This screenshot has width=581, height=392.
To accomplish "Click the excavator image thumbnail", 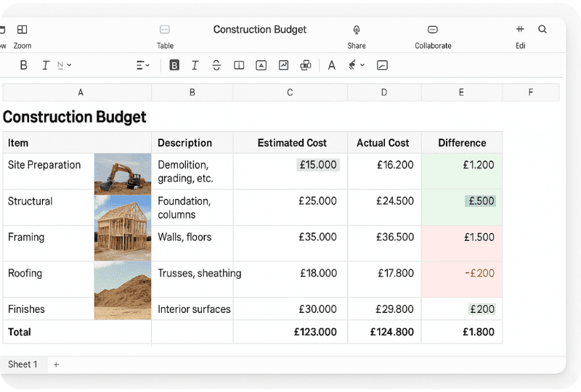I will 123,173.
